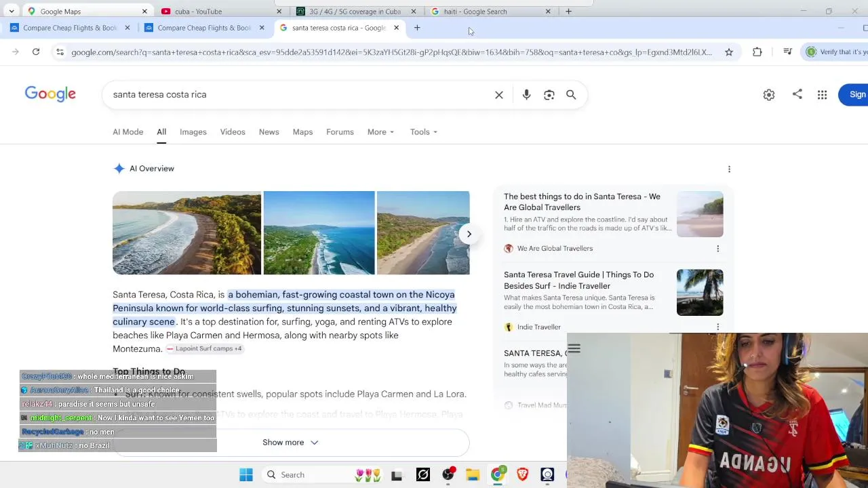Open Google quick settings gear
Image resolution: width=868 pixels, height=488 pixels.
click(x=768, y=95)
